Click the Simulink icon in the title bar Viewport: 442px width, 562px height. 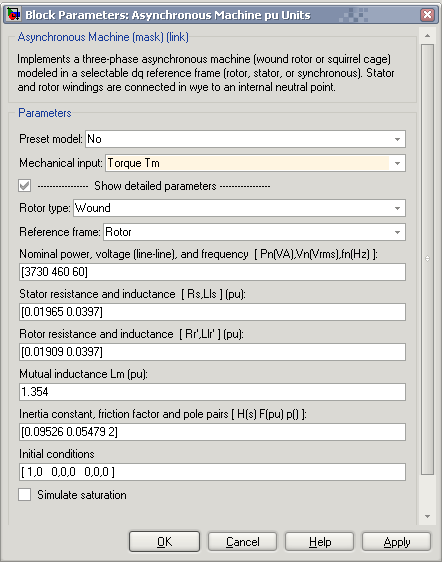(x=14, y=15)
